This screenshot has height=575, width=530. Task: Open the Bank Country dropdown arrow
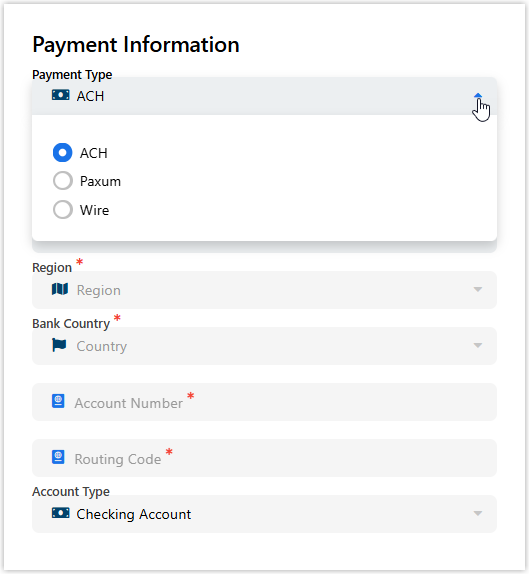[x=478, y=345]
